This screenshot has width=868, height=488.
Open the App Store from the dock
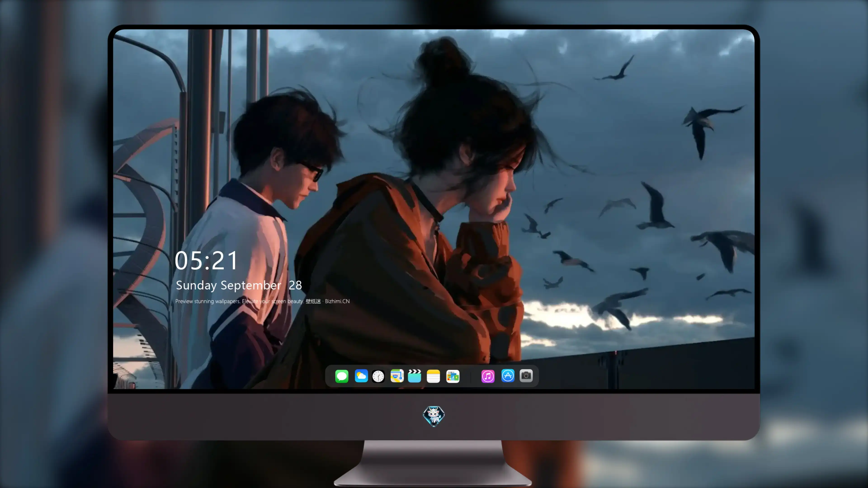[x=508, y=375]
